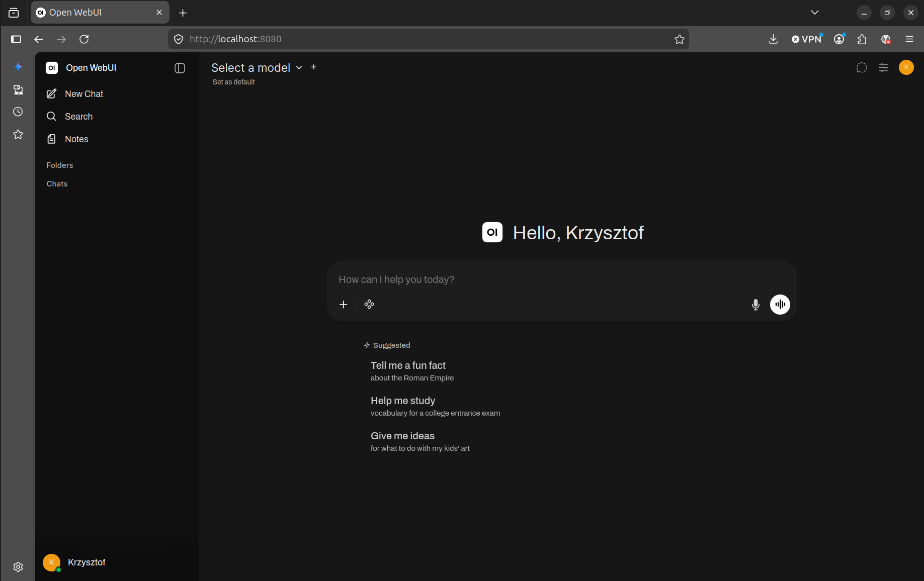Choose the Help me study suggestion
This screenshot has height=581, width=924.
pos(435,406)
